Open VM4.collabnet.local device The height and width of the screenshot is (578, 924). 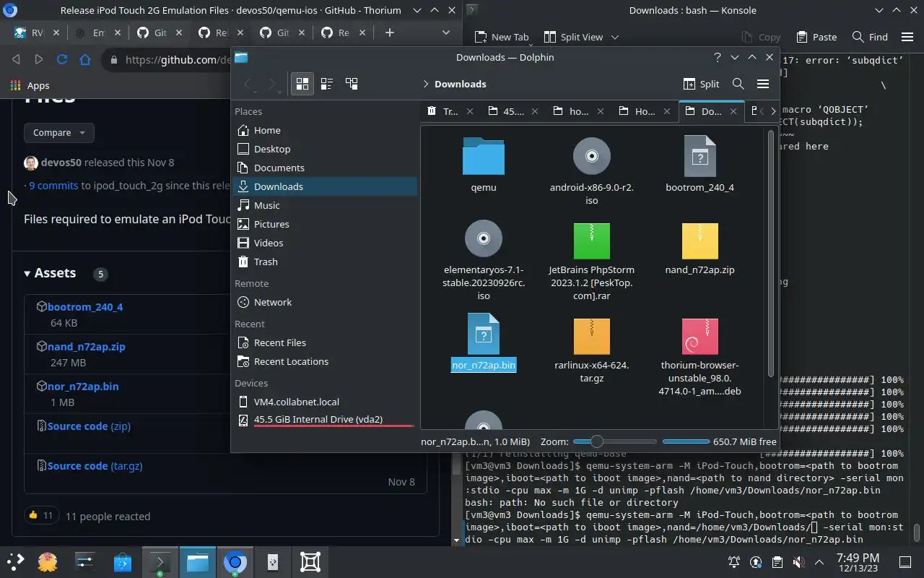(x=325, y=402)
